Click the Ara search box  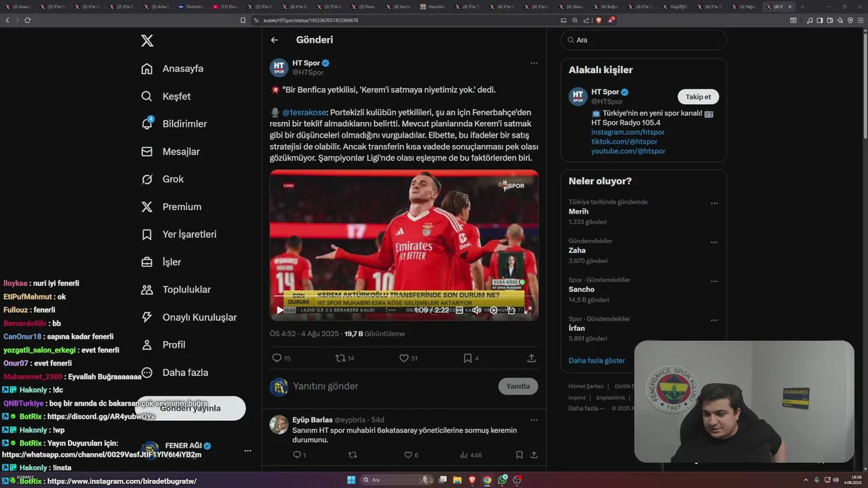(x=644, y=40)
